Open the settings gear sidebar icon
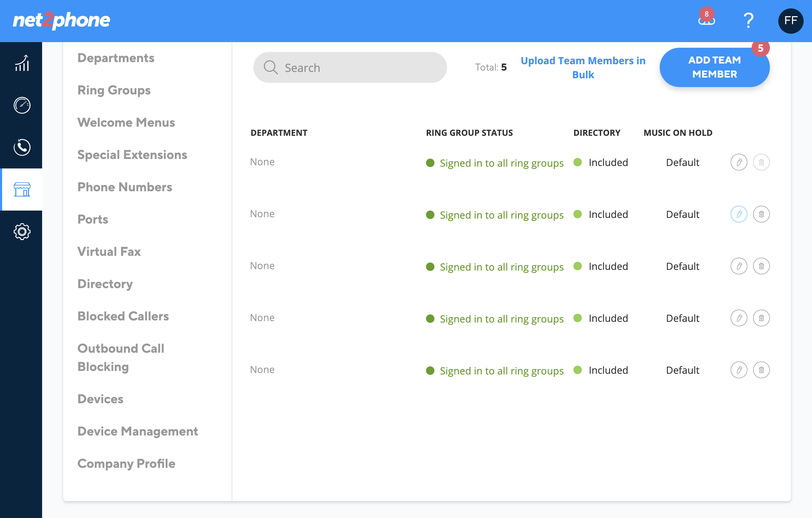Image resolution: width=812 pixels, height=518 pixels. point(22,232)
